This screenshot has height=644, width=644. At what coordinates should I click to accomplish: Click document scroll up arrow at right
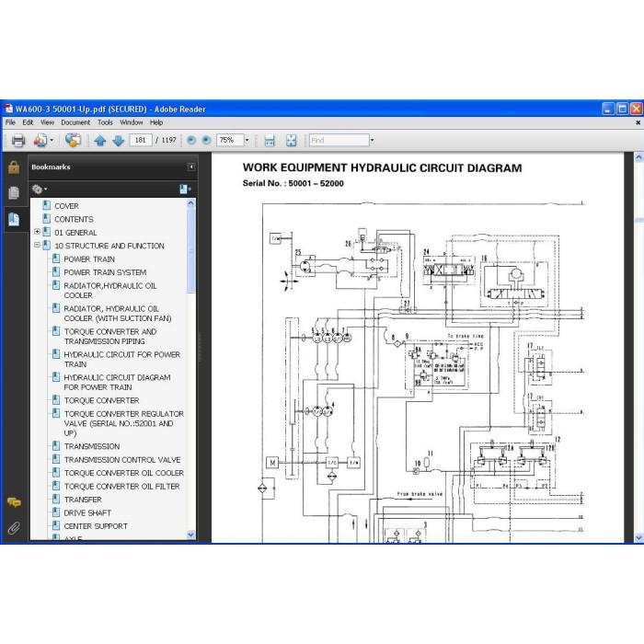pos(638,157)
